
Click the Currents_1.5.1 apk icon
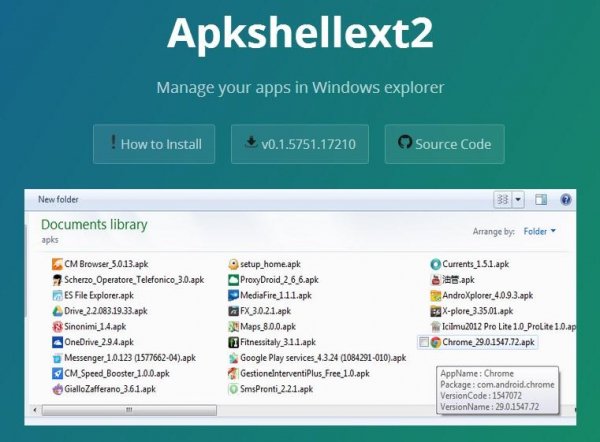click(435, 264)
